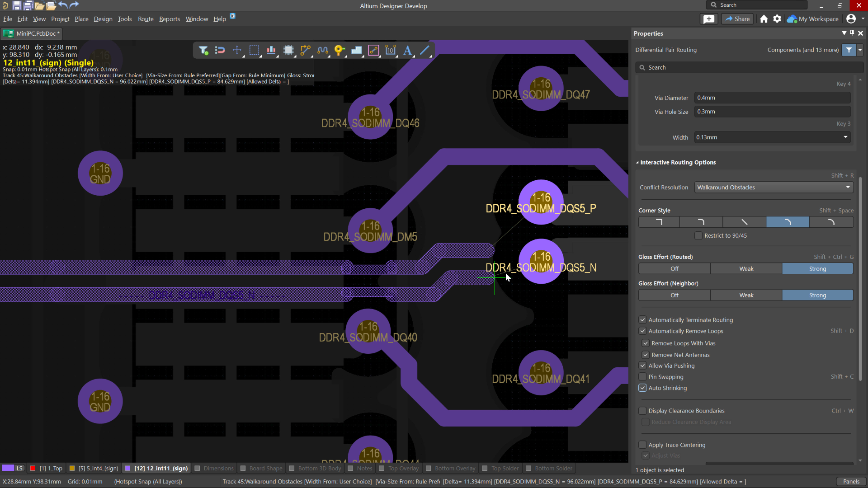Screen dimensions: 868x488
Task: Click the Open Project folder icon
Action: [51, 5]
